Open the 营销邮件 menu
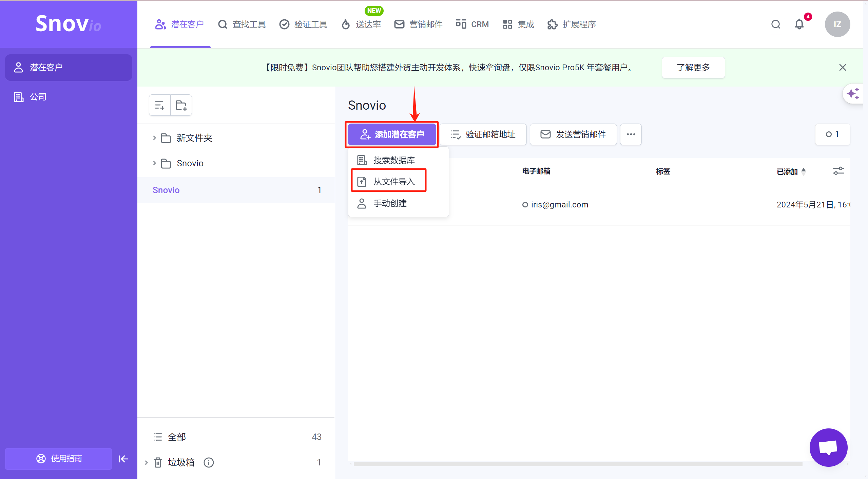Viewport: 868px width, 479px height. click(418, 24)
